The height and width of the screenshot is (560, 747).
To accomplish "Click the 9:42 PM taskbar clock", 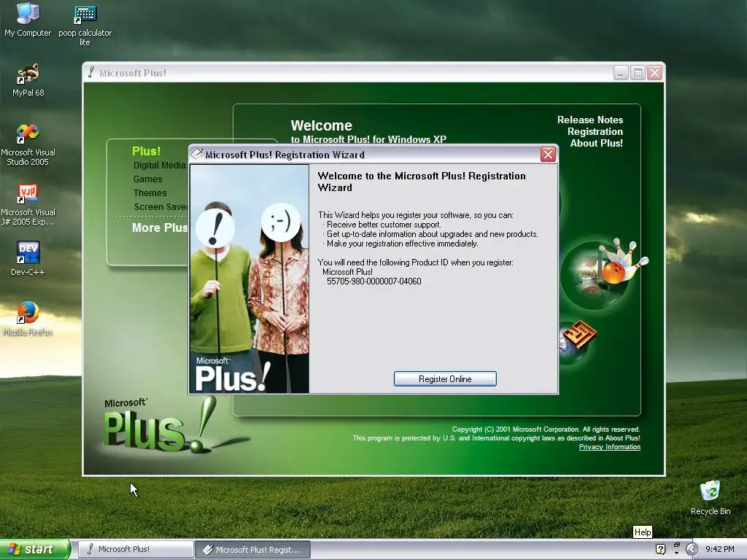I will coord(719,549).
